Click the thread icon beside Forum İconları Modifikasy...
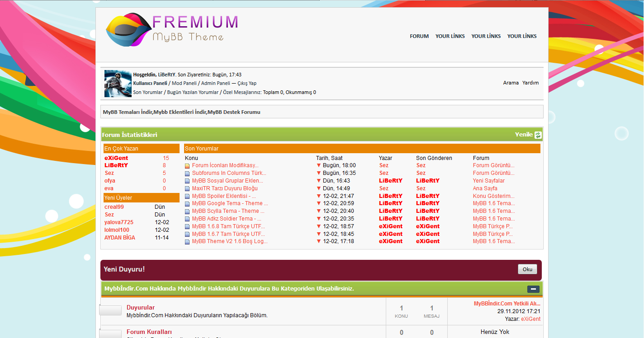 [x=187, y=166]
